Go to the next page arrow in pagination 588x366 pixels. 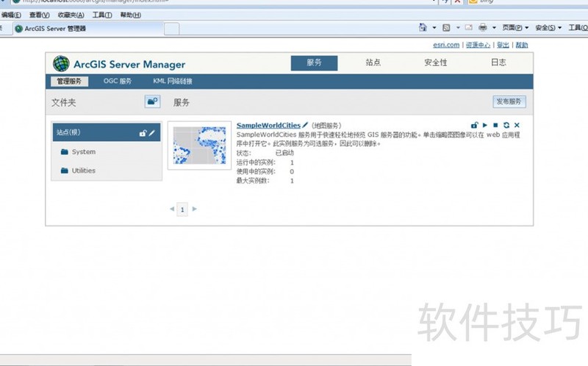(x=195, y=209)
